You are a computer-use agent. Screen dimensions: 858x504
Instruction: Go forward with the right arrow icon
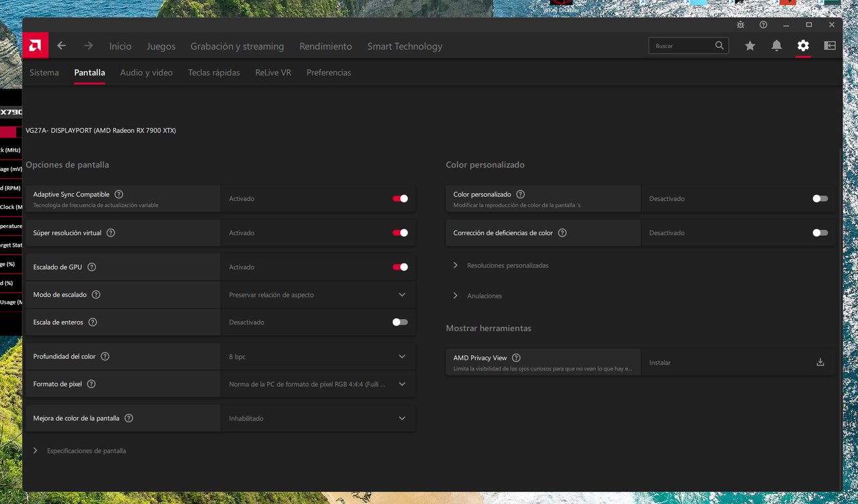(x=88, y=46)
